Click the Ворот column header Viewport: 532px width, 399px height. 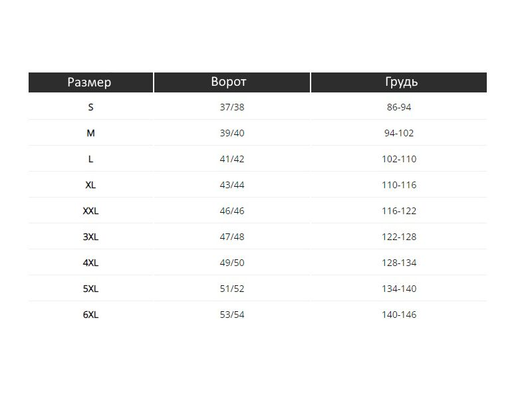pyautogui.click(x=232, y=82)
